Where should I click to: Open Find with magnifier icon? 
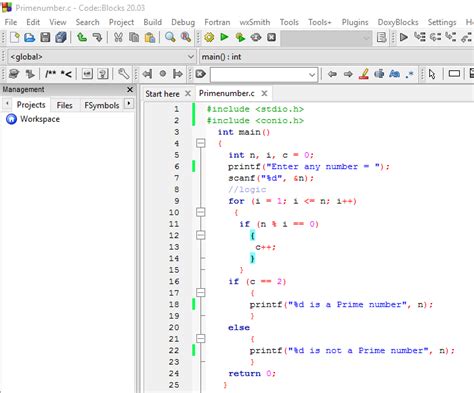[x=170, y=37]
